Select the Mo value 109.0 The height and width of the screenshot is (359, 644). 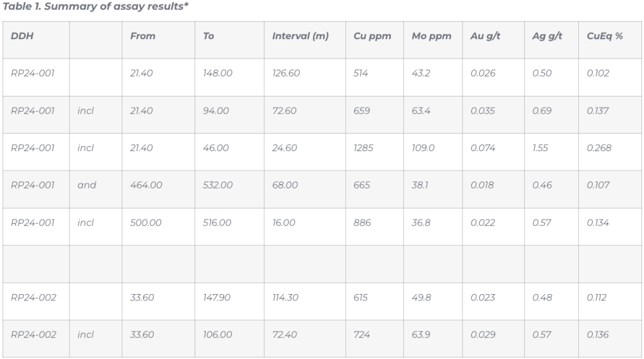click(x=423, y=148)
